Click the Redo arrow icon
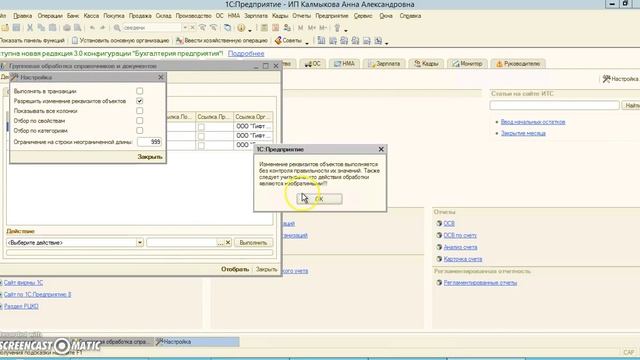 pos(102,28)
